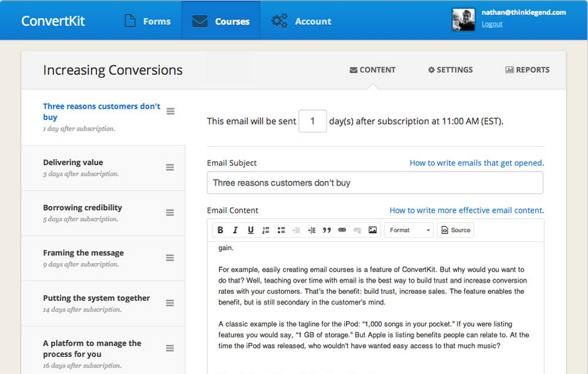
Task: Click the Logout link
Action: tap(491, 24)
